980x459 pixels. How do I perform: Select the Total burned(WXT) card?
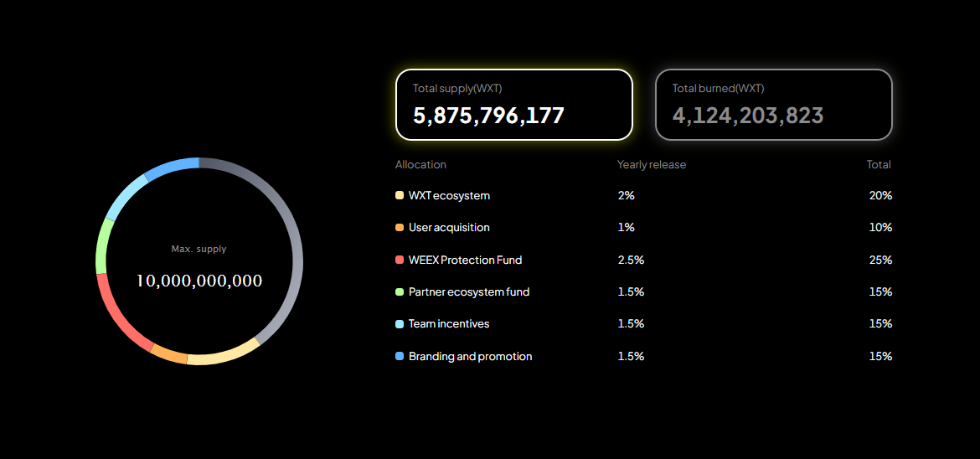pyautogui.click(x=773, y=104)
